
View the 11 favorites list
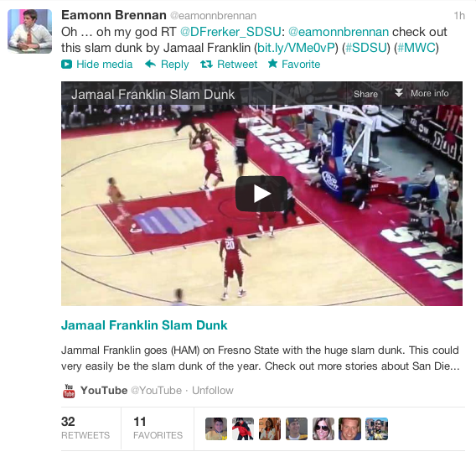click(x=158, y=428)
